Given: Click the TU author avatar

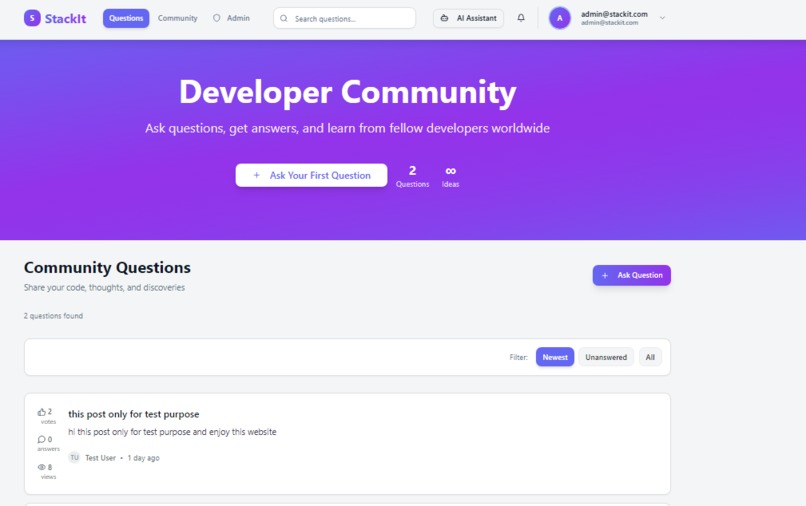Looking at the screenshot, I should coord(75,458).
